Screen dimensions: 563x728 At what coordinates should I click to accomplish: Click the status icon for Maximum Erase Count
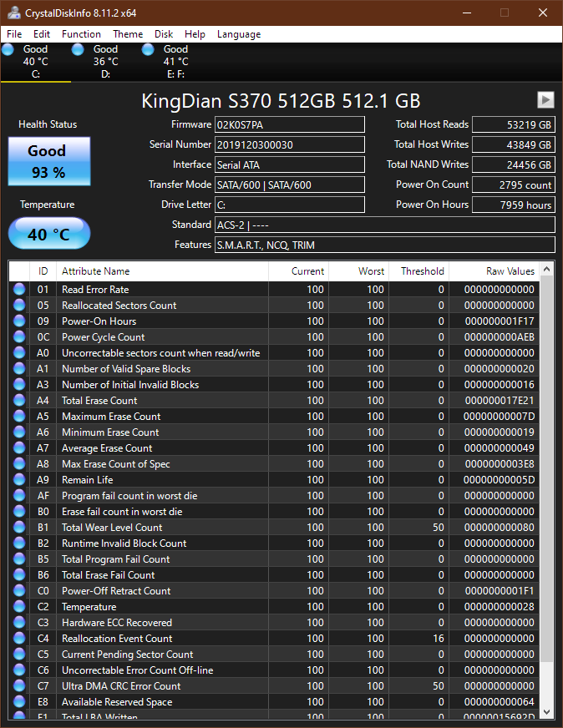tap(19, 416)
